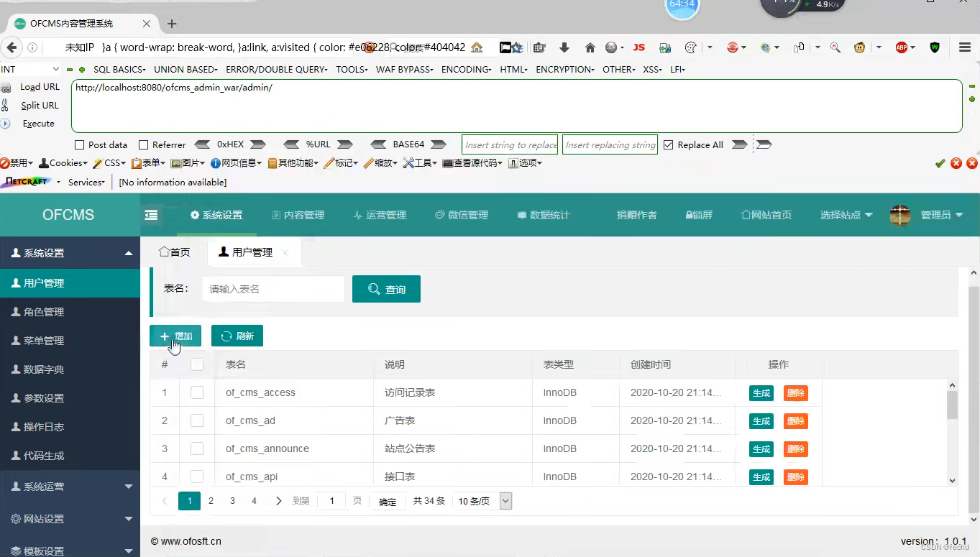Open the SQL BASICS dropdown menu
The image size is (980, 557).
119,70
